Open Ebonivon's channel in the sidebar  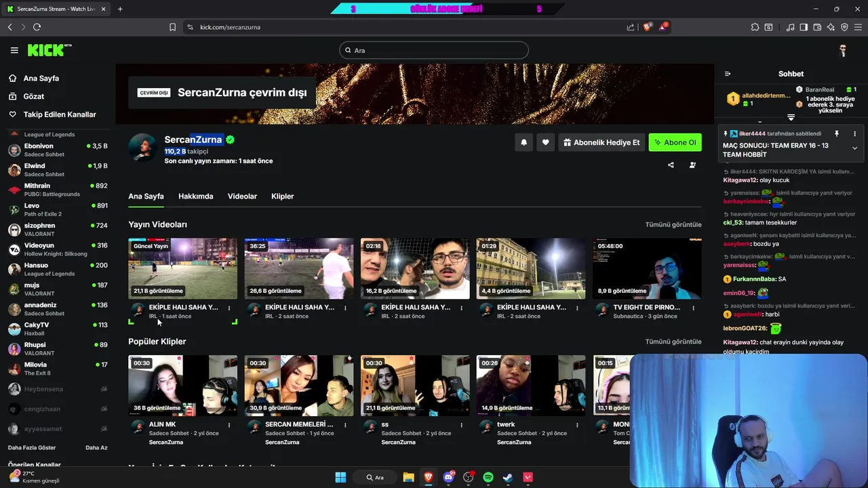[58, 150]
